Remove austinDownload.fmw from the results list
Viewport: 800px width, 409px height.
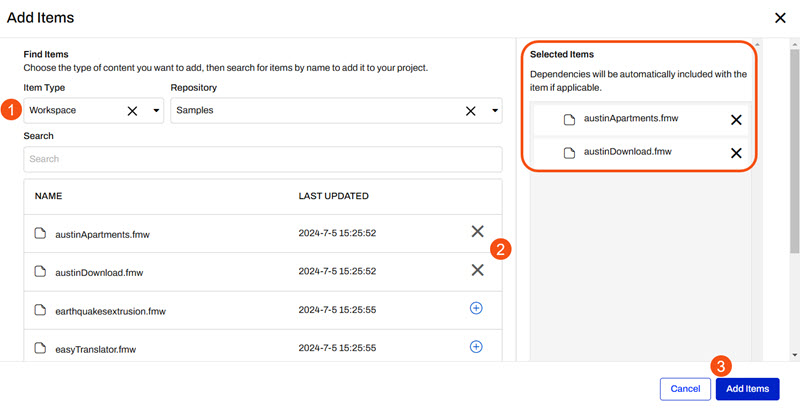[477, 270]
